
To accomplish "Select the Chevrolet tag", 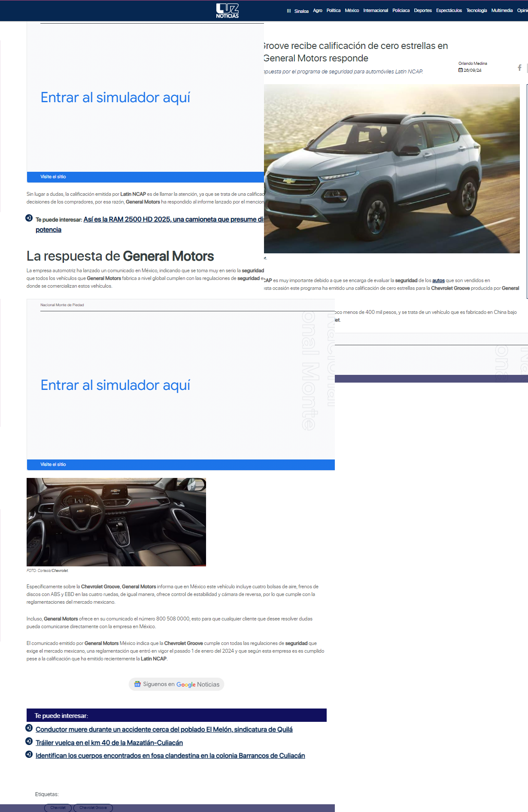I will coord(58,808).
